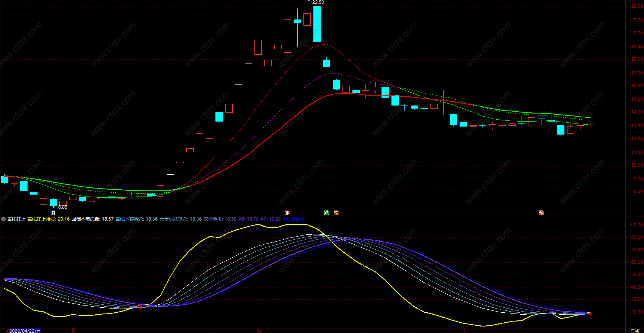Click the large cyan candle at the peak

pyautogui.click(x=317, y=24)
